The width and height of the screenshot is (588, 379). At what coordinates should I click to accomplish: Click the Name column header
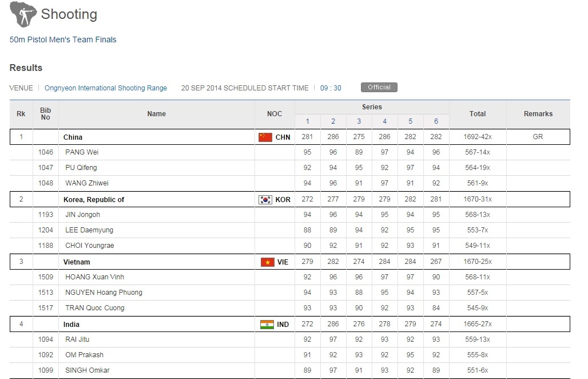click(156, 114)
